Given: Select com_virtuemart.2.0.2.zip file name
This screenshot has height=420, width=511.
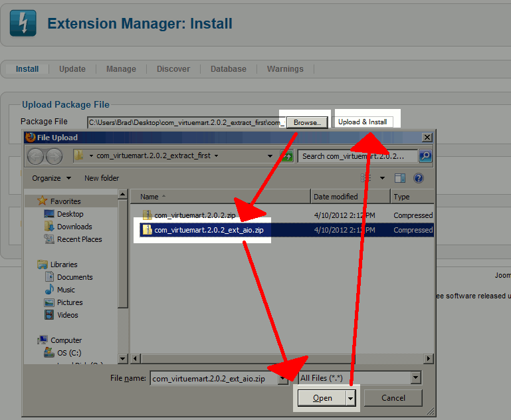Looking at the screenshot, I should point(195,215).
